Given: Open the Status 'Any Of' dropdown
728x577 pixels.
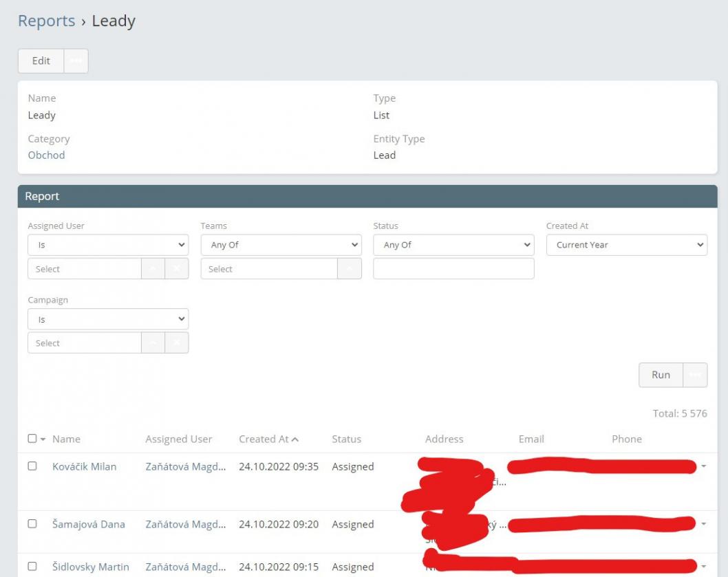Looking at the screenshot, I should (453, 245).
